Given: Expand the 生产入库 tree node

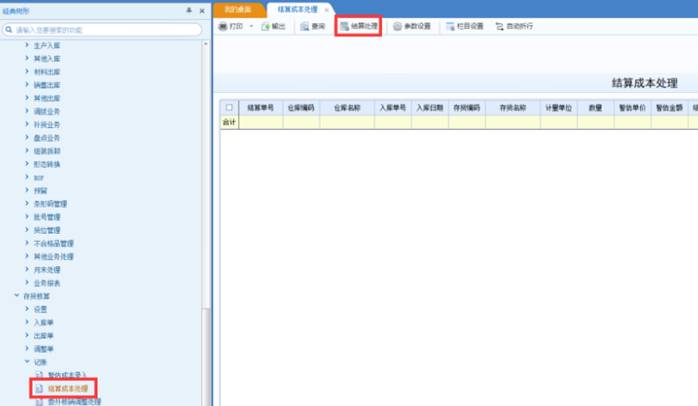Looking at the screenshot, I should [27, 47].
